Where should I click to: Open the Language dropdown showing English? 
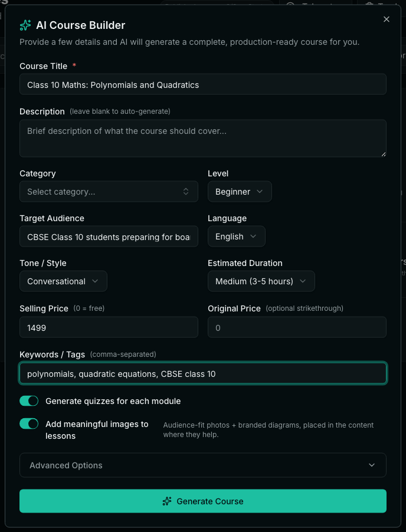coord(237,237)
